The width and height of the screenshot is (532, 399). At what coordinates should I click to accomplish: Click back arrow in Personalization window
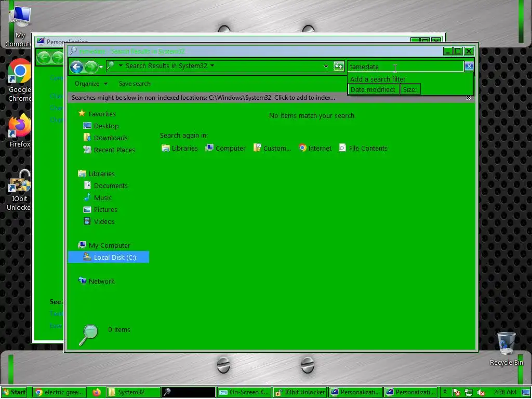click(x=44, y=57)
